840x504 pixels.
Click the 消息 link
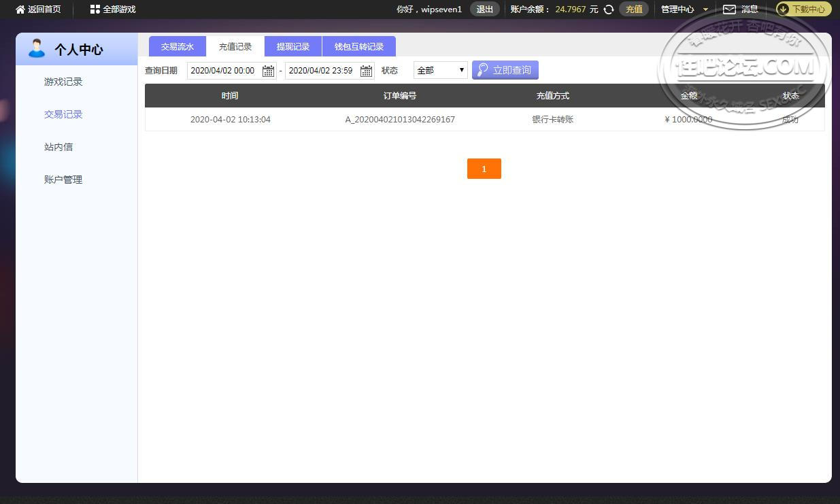750,10
